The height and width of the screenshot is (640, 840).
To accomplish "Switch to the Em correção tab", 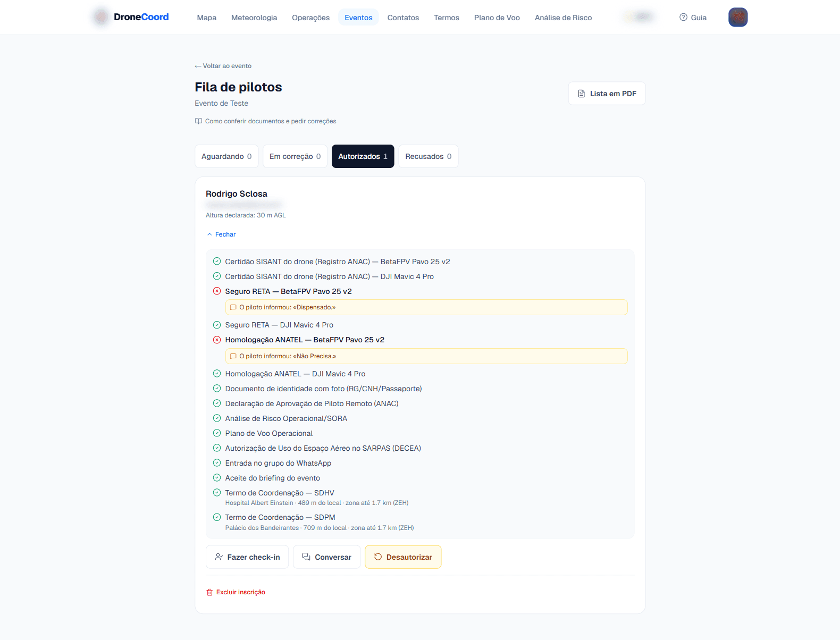I will coord(295,156).
